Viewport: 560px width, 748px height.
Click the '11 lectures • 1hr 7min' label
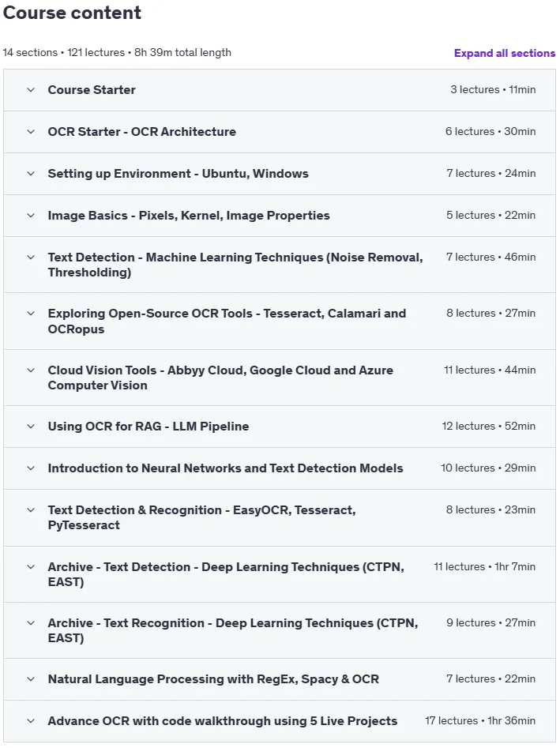(485, 566)
